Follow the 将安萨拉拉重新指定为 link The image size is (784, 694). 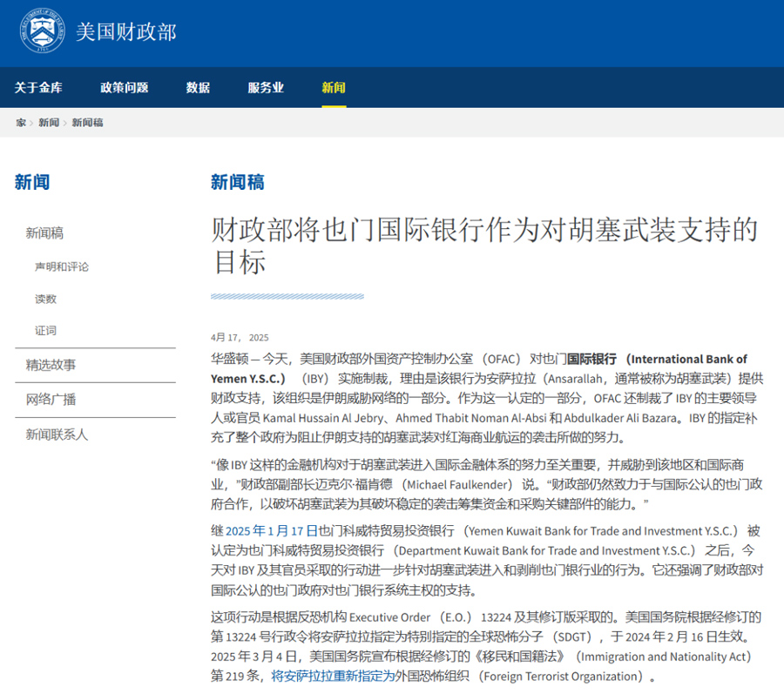(333, 676)
